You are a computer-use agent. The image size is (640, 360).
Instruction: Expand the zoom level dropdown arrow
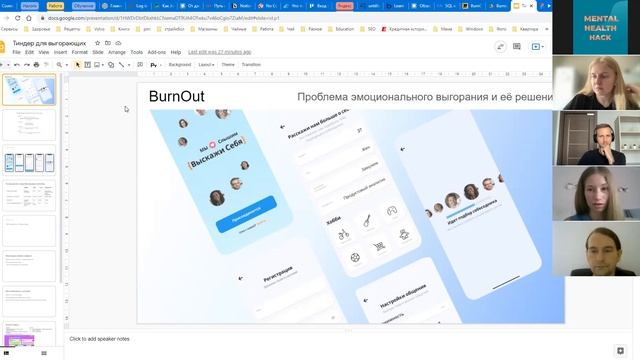pos(67,65)
